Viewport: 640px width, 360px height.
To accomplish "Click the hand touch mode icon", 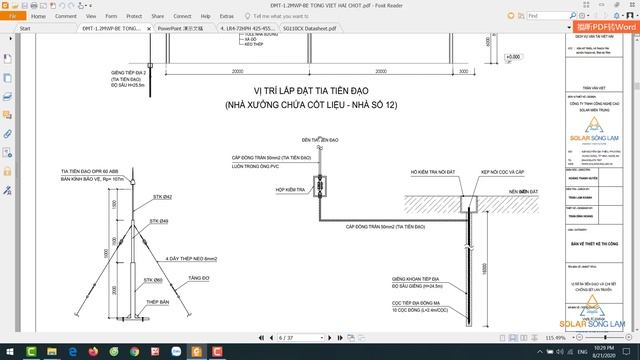I will click(81, 6).
